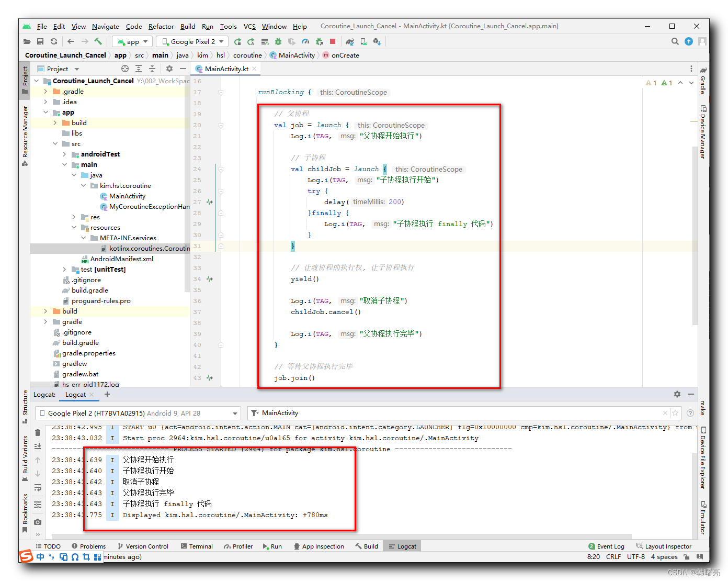This screenshot has height=581, width=728.
Task: Debug app with the bug icon
Action: pyautogui.click(x=278, y=41)
